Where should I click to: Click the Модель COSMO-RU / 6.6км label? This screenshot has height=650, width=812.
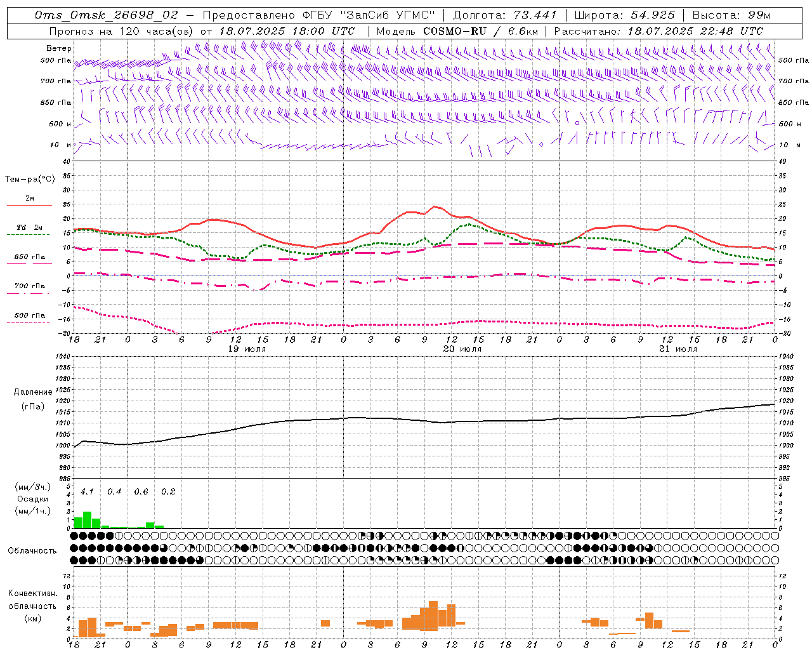pos(457,30)
